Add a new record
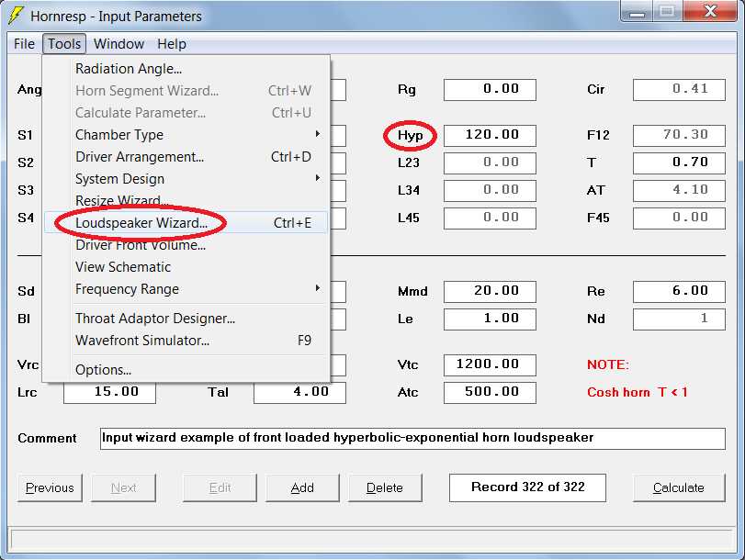The image size is (745, 560). (302, 487)
